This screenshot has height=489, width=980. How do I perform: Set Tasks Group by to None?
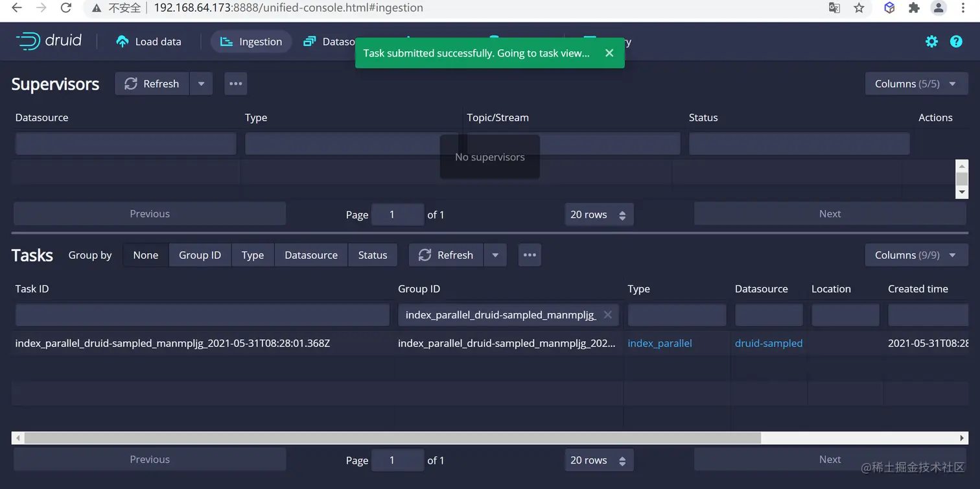[146, 255]
